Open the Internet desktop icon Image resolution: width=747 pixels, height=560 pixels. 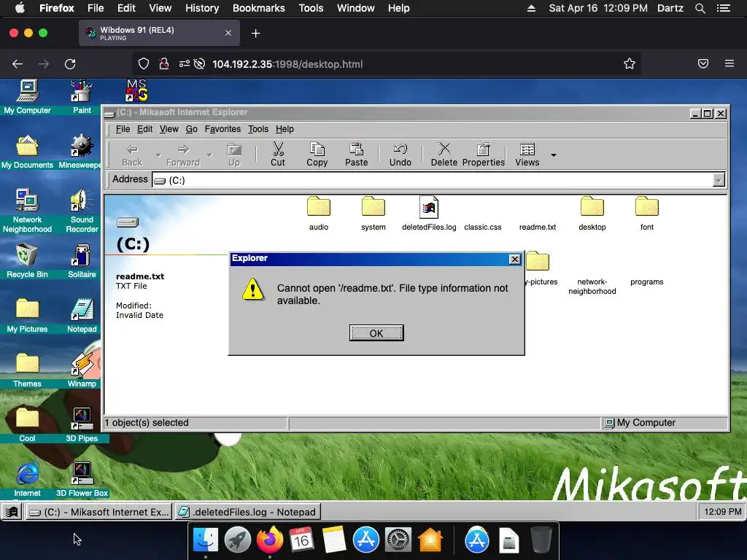pos(27,480)
